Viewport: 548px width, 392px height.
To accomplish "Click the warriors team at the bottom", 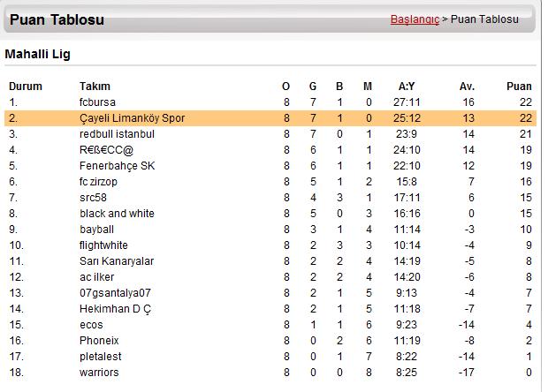I will [x=99, y=373].
